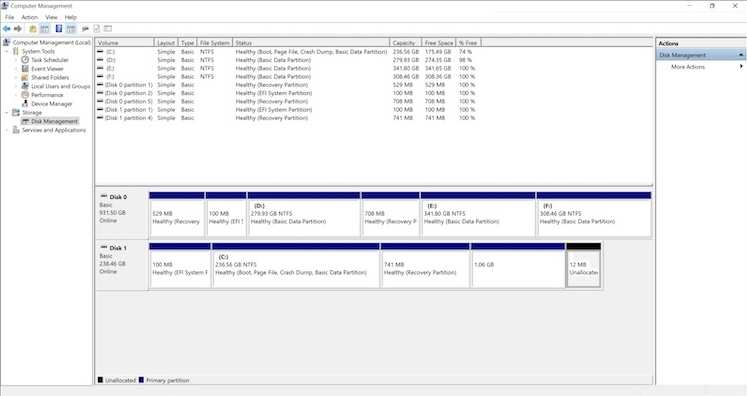
Task: Select Event Viewer in the tree
Action: tap(47, 69)
